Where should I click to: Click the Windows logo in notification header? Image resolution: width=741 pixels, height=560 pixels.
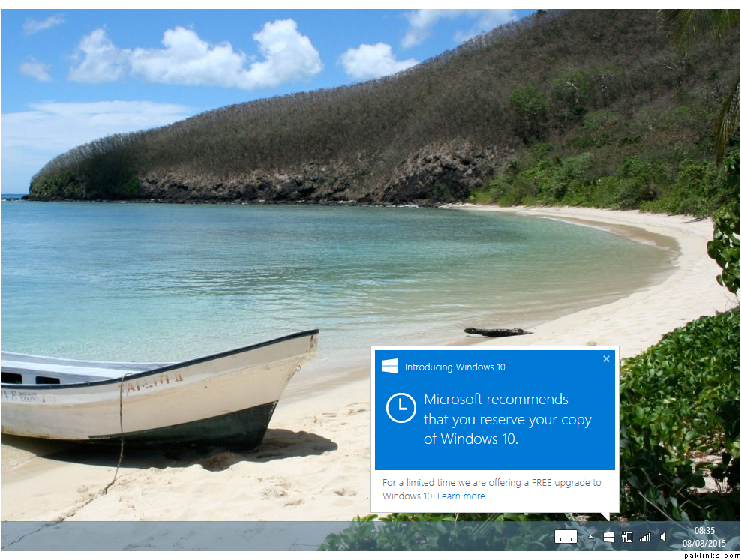coord(390,366)
